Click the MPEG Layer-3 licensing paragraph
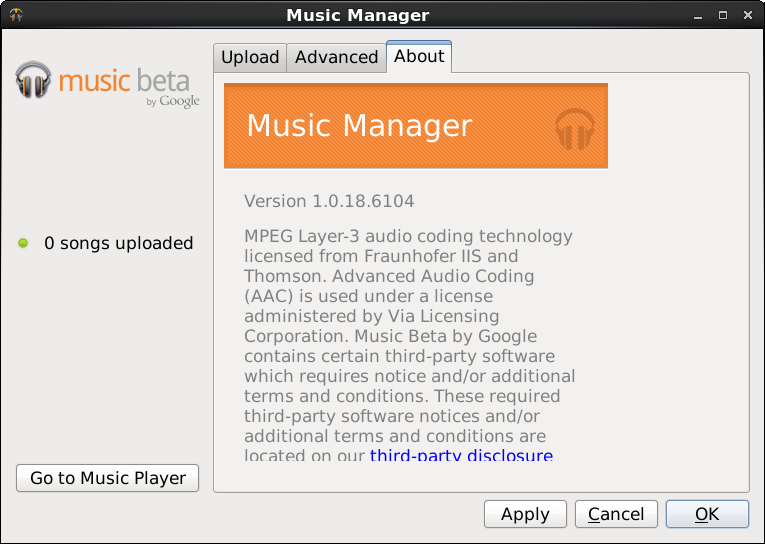 [x=409, y=336]
